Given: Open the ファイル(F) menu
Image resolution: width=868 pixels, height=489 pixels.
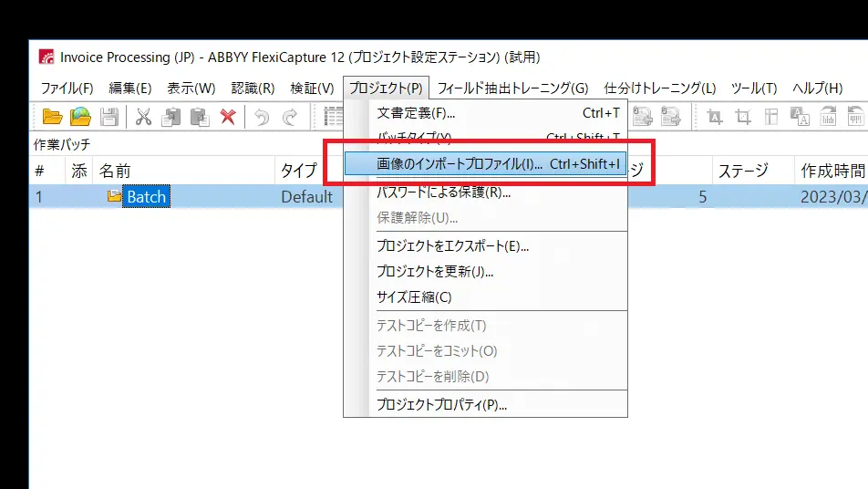Looking at the screenshot, I should (67, 88).
